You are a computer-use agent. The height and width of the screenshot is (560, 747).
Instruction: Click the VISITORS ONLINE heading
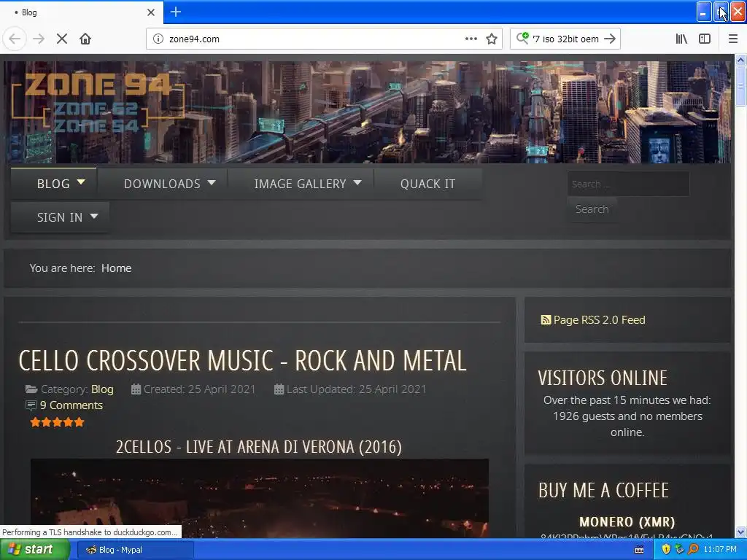[603, 378]
